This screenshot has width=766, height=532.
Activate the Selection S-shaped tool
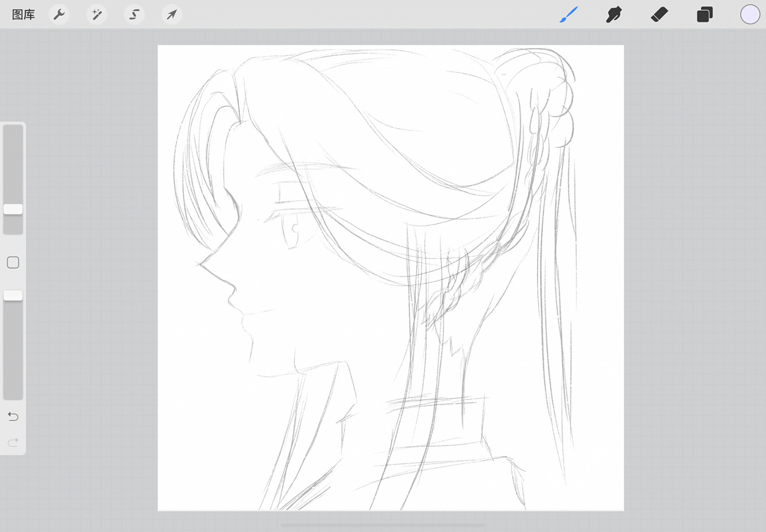point(134,15)
